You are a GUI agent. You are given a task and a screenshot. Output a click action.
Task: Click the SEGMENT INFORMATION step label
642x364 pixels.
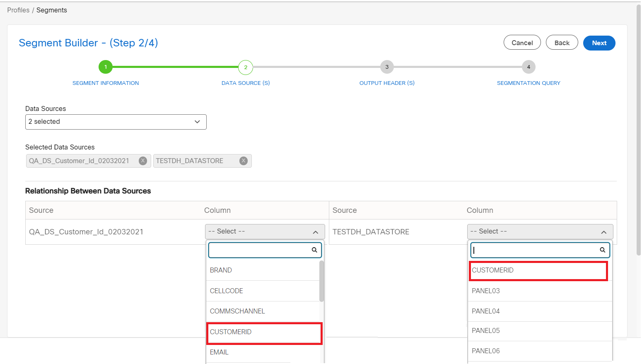[106, 83]
